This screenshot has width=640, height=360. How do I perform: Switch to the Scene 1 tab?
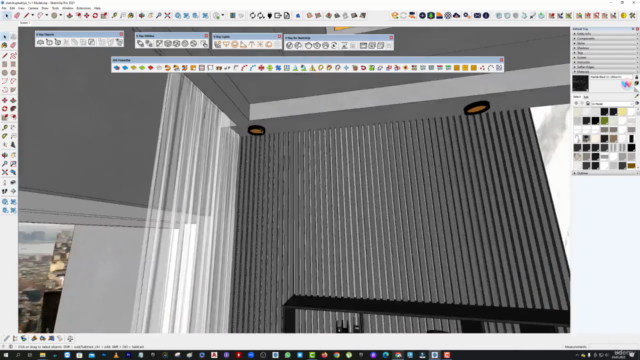(x=24, y=23)
